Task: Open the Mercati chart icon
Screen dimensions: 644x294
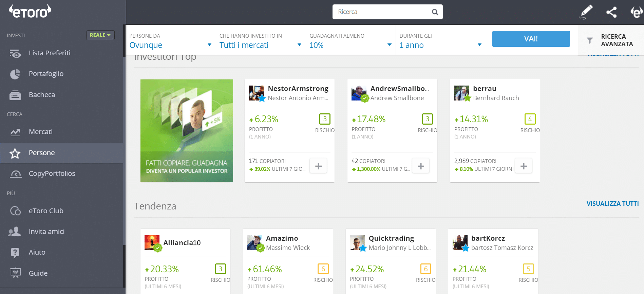Action: coord(15,132)
